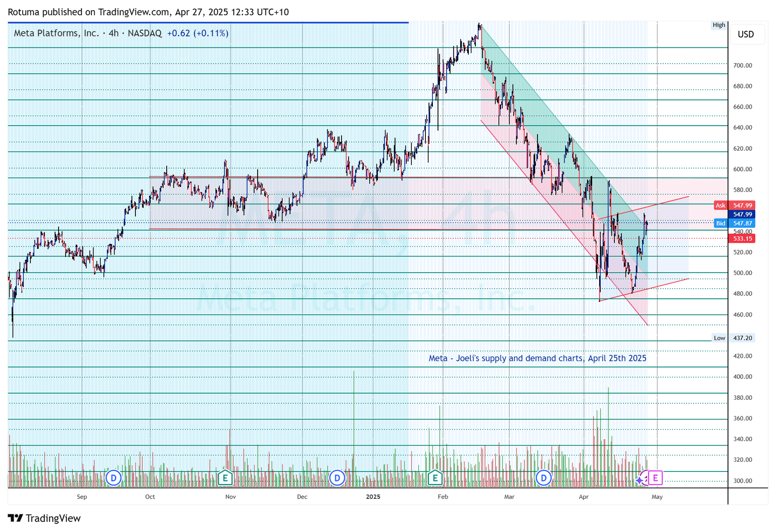
Task: Click the Dec label on the time axis
Action: [302, 497]
